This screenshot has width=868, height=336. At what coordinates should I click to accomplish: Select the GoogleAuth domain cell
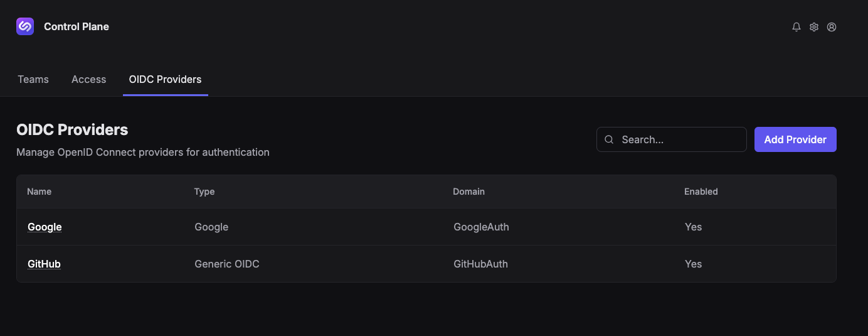point(482,227)
